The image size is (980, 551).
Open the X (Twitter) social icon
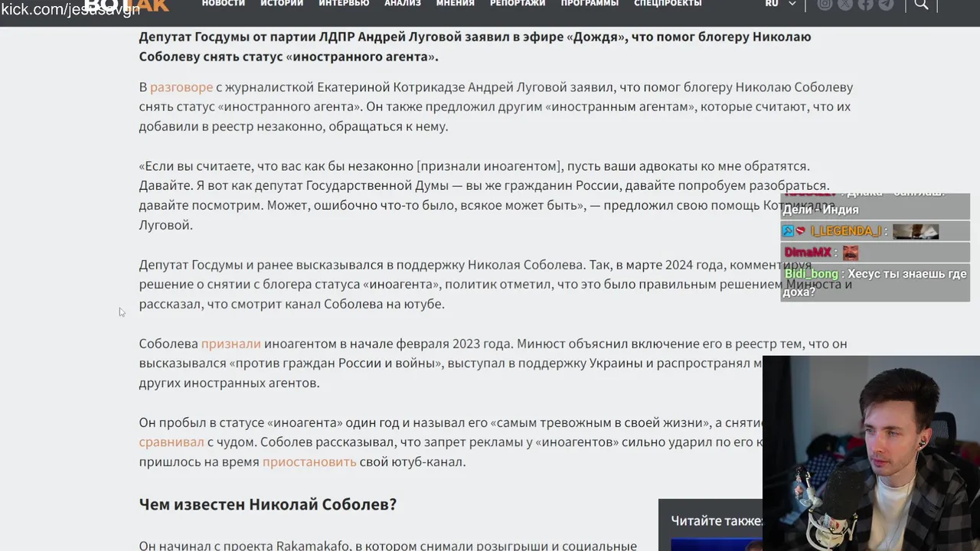click(x=845, y=4)
